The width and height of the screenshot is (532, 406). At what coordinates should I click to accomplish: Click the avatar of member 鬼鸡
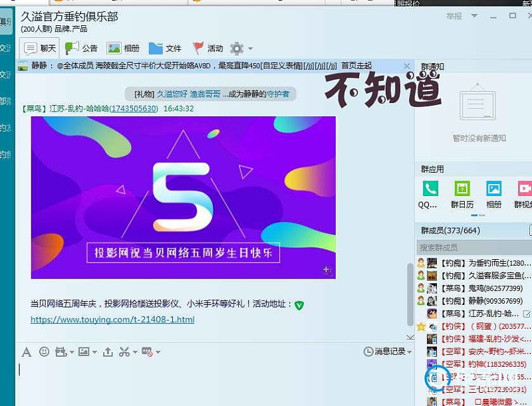click(432, 288)
